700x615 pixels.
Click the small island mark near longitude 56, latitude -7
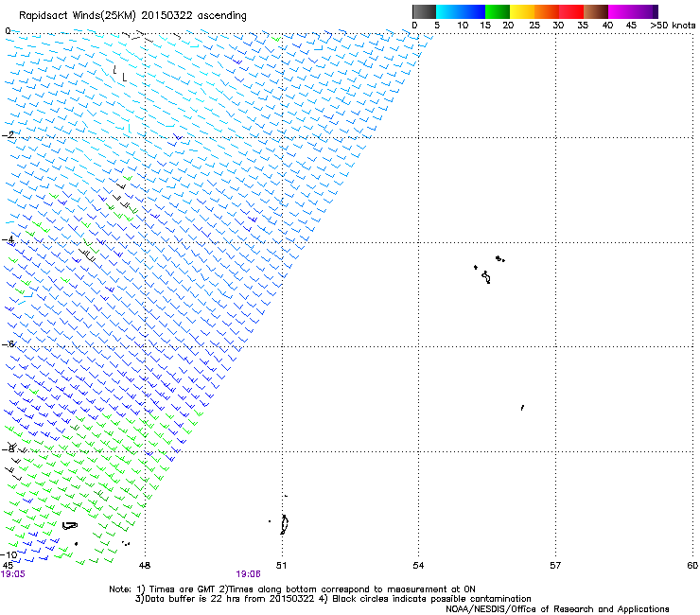pos(522,408)
